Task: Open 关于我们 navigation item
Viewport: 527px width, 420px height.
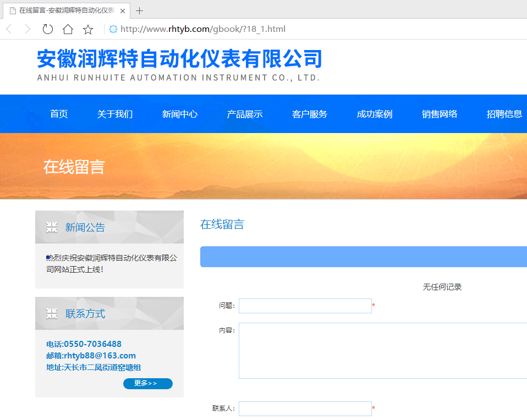Action: point(115,114)
